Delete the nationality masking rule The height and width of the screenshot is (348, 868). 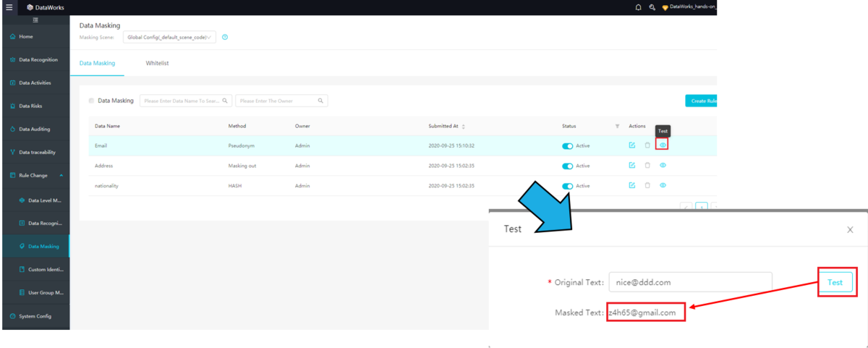point(647,185)
